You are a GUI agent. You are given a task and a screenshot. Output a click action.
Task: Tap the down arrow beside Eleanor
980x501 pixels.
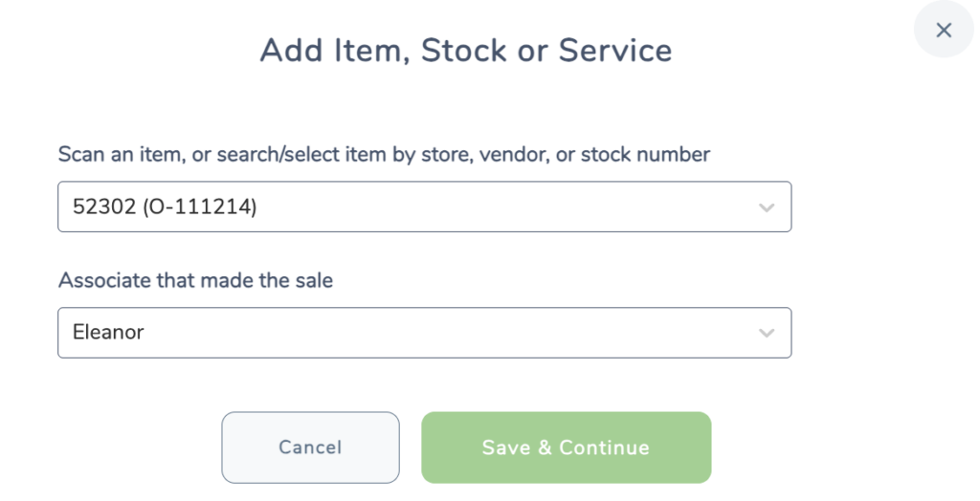767,333
